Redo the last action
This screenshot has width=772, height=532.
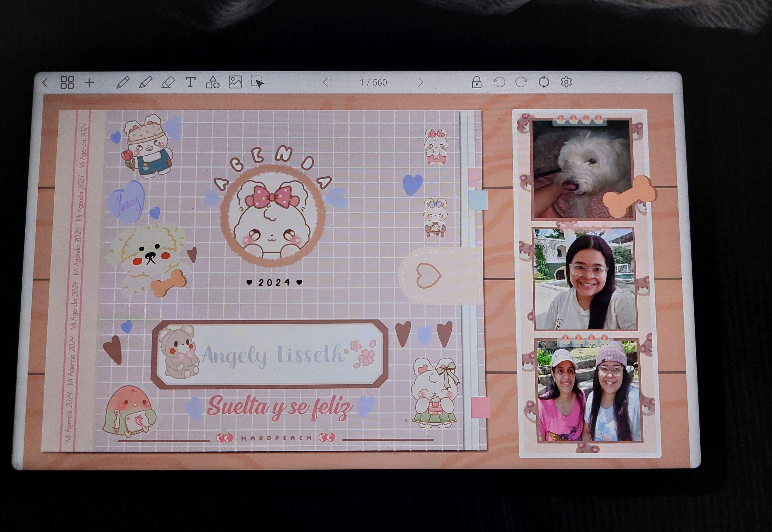(521, 82)
